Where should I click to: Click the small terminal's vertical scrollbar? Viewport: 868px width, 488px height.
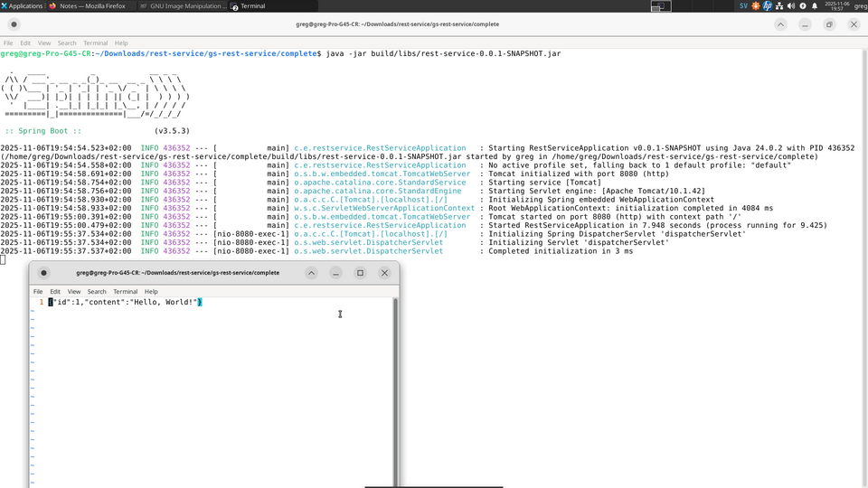point(395,389)
